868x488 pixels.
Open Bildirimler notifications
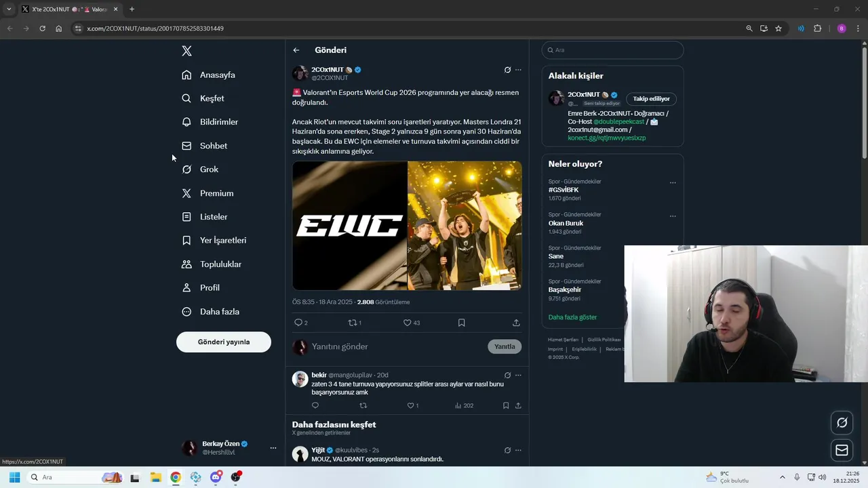coord(210,122)
